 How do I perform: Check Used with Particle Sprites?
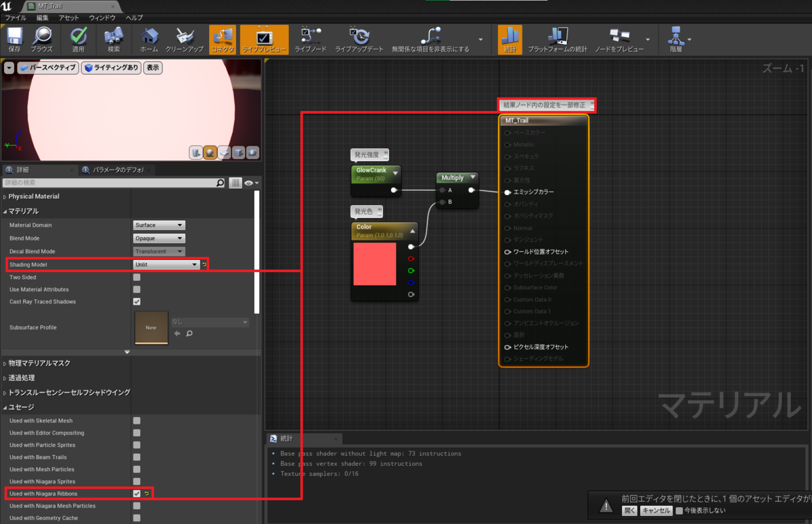[137, 445]
